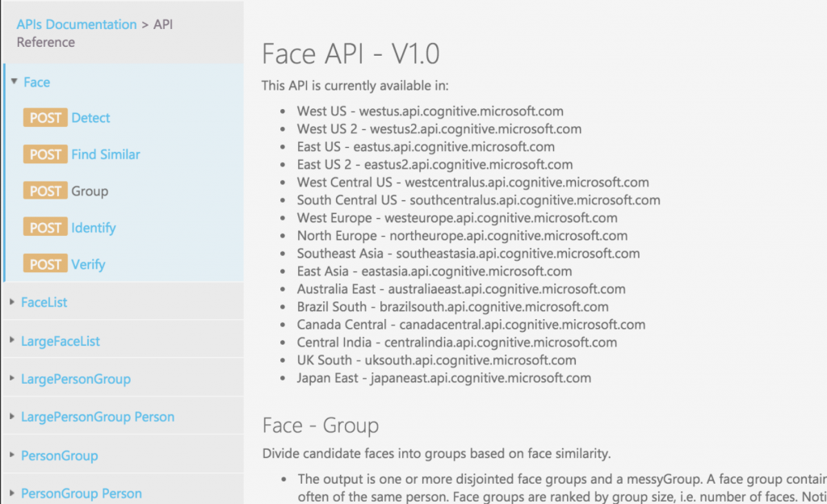
Task: Expand the LargePersonGroup Person arrow
Action: click(x=12, y=417)
